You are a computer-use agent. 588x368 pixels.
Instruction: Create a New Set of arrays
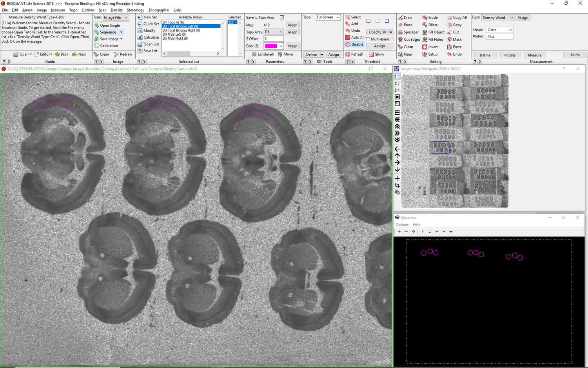[147, 17]
